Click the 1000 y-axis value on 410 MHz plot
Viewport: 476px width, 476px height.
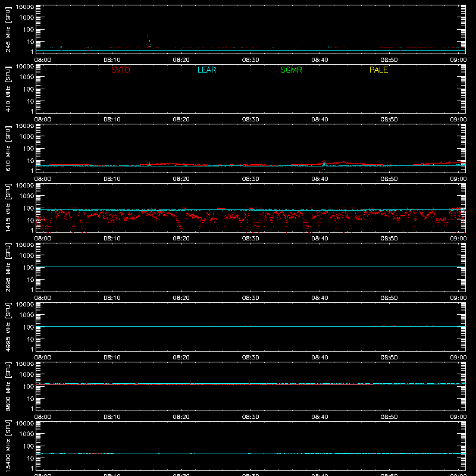click(x=27, y=77)
